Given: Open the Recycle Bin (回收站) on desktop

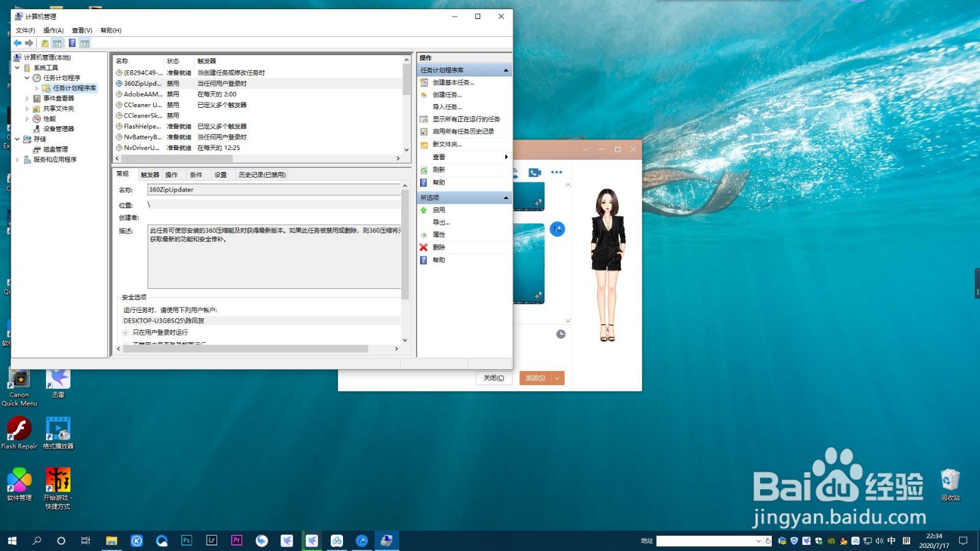Looking at the screenshot, I should point(950,485).
